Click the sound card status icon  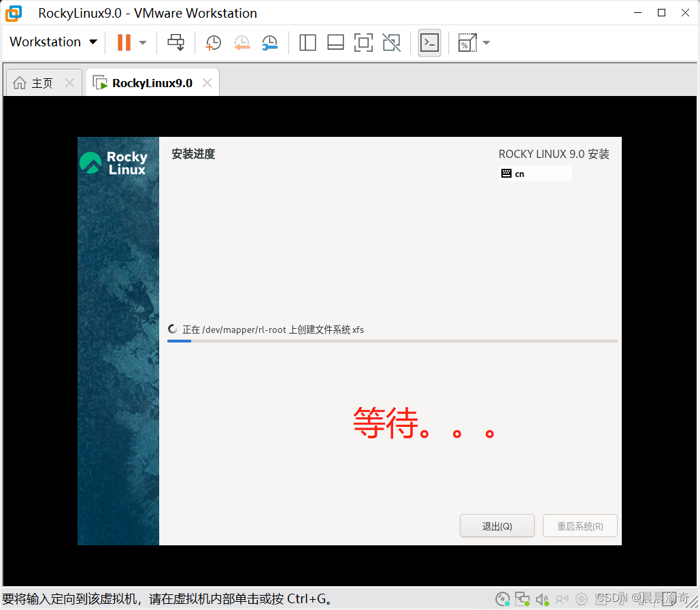click(x=542, y=599)
